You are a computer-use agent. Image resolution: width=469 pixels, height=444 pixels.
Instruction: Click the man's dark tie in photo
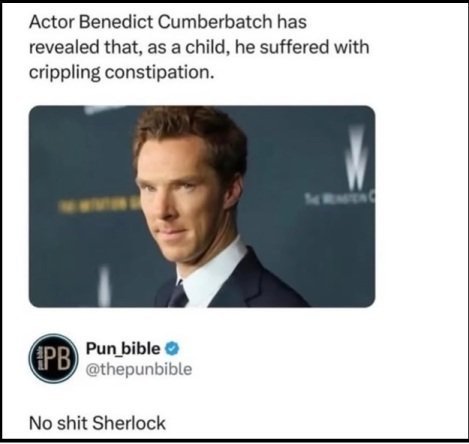[x=178, y=296]
